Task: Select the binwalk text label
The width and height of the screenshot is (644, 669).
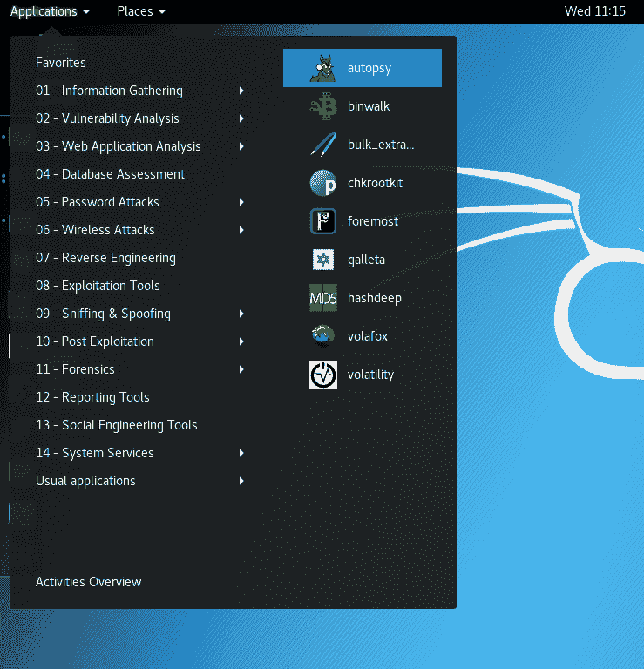Action: click(x=369, y=106)
